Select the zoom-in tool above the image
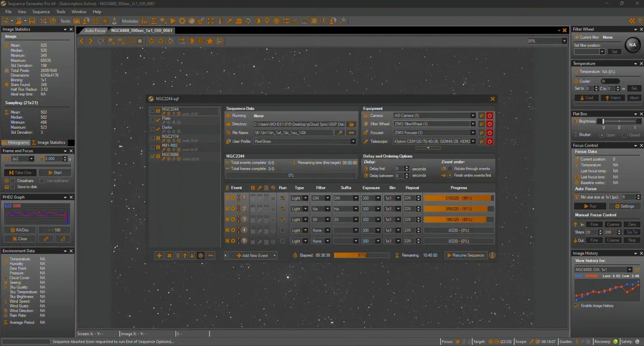 [111, 41]
